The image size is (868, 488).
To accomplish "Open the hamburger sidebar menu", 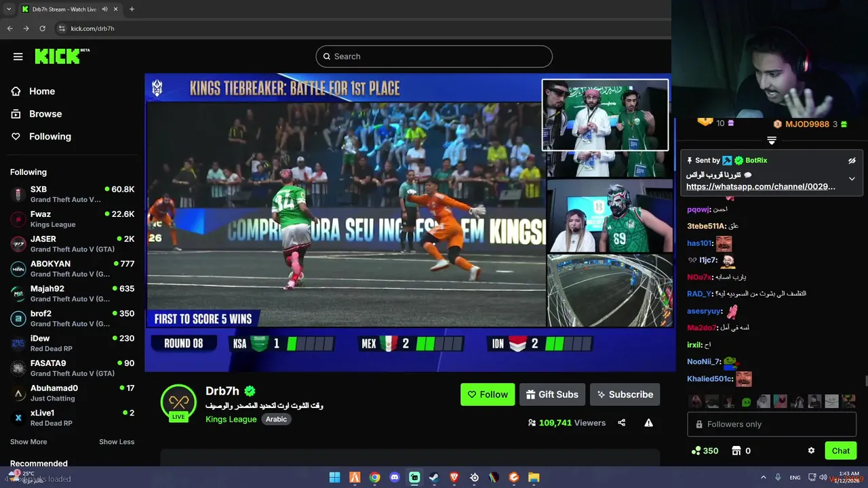I will (18, 56).
